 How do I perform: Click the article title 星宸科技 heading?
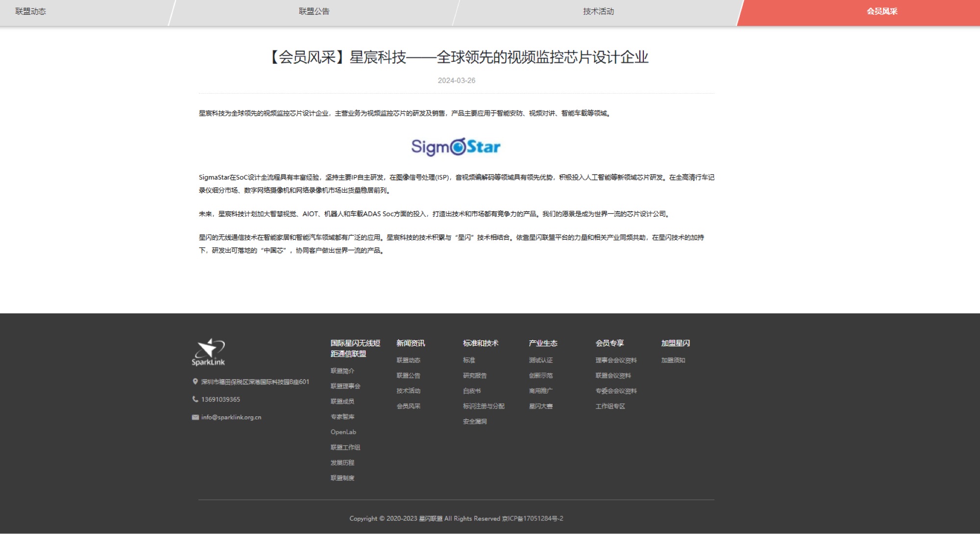point(458,57)
